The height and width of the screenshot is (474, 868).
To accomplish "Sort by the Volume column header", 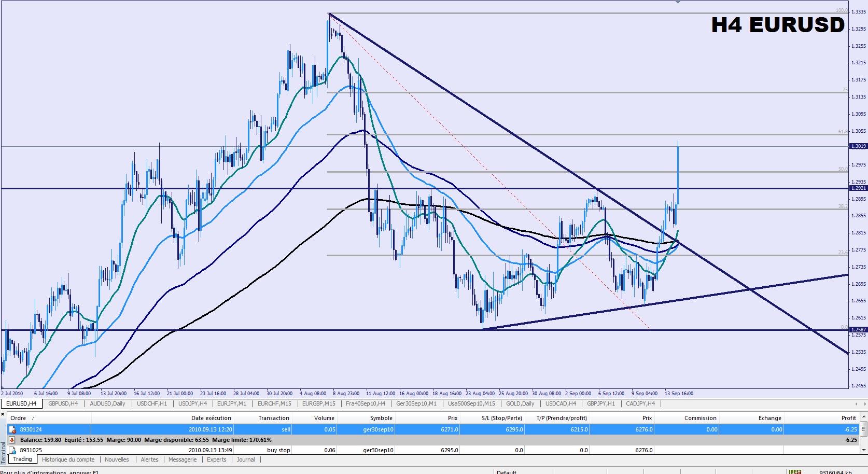I will click(x=314, y=418).
